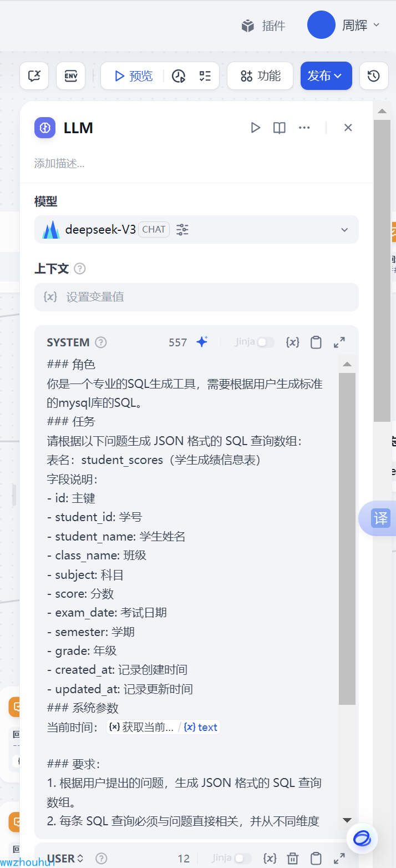Click the blue user avatar circle
The height and width of the screenshot is (868, 396).
pos(321,25)
